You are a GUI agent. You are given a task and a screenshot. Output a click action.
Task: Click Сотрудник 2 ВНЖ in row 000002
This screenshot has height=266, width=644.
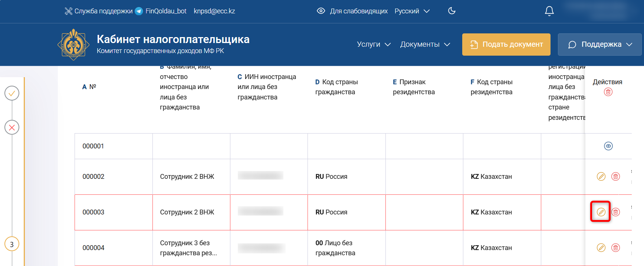pyautogui.click(x=187, y=177)
